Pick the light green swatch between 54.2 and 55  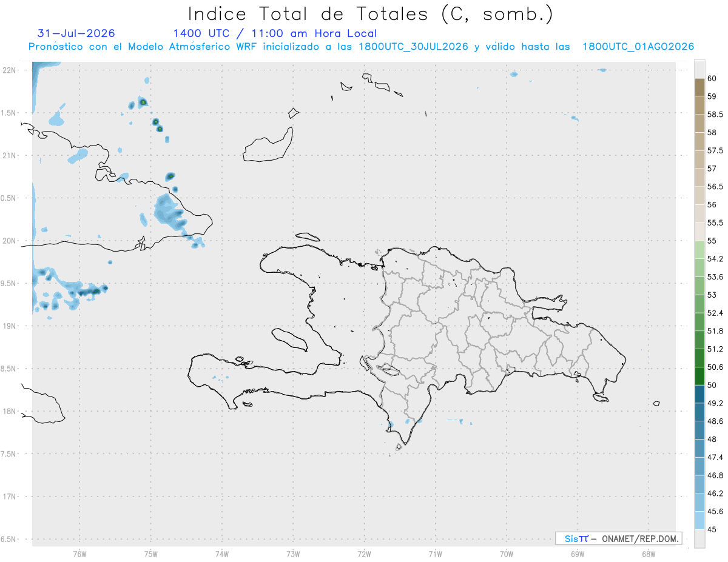pyautogui.click(x=699, y=250)
